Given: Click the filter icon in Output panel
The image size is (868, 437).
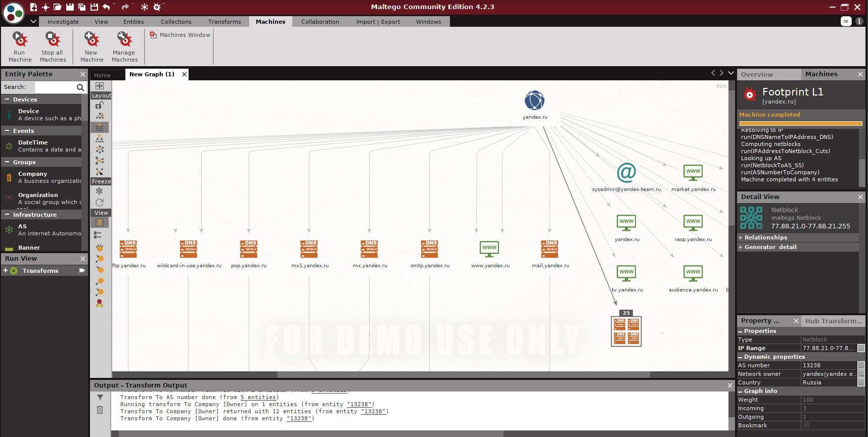Looking at the screenshot, I should point(100,398).
